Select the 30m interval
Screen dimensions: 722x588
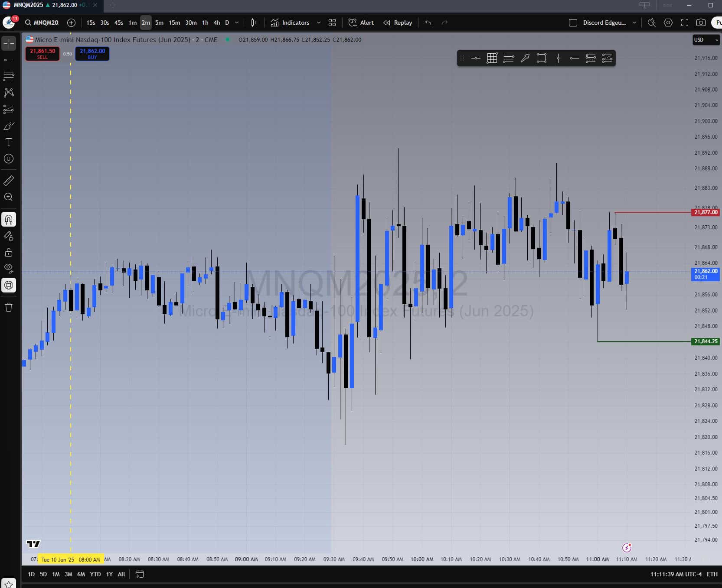click(191, 23)
